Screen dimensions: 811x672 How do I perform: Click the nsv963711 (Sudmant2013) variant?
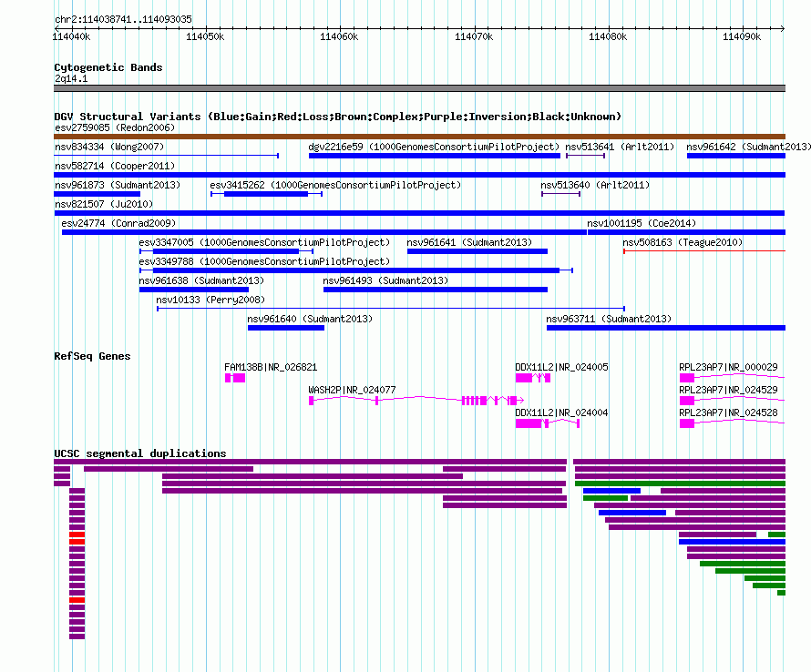coord(666,328)
